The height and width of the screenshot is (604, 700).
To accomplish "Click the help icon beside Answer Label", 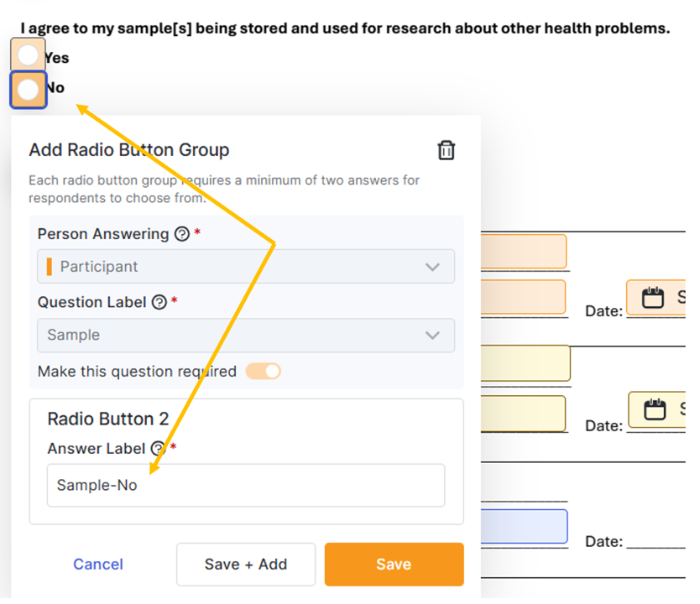I will (158, 449).
